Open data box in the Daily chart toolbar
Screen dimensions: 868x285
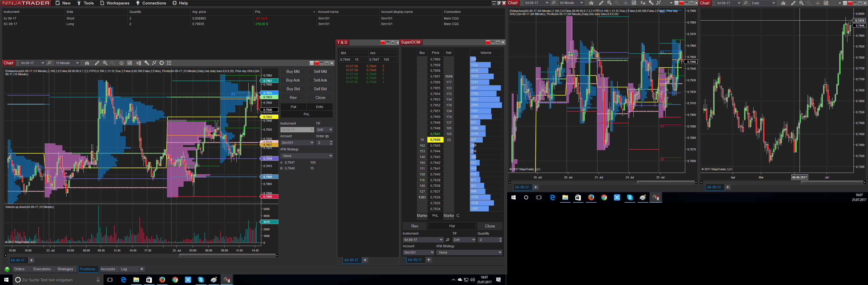coord(826,3)
